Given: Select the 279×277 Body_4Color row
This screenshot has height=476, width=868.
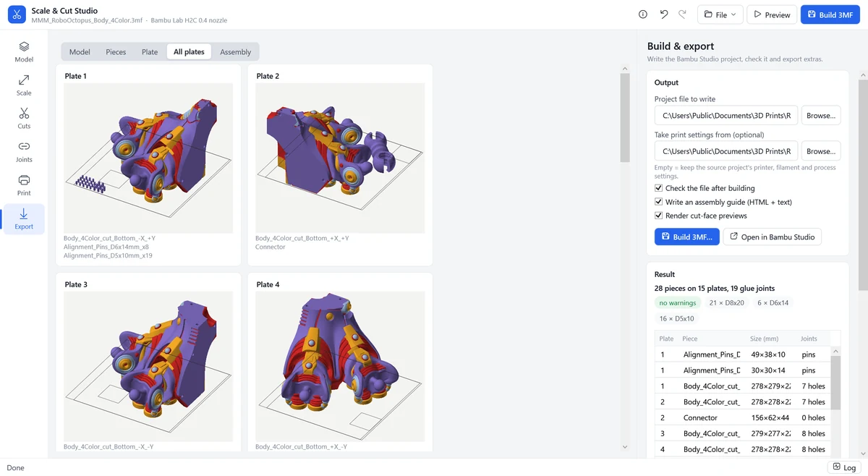Looking at the screenshot, I should 743,433.
